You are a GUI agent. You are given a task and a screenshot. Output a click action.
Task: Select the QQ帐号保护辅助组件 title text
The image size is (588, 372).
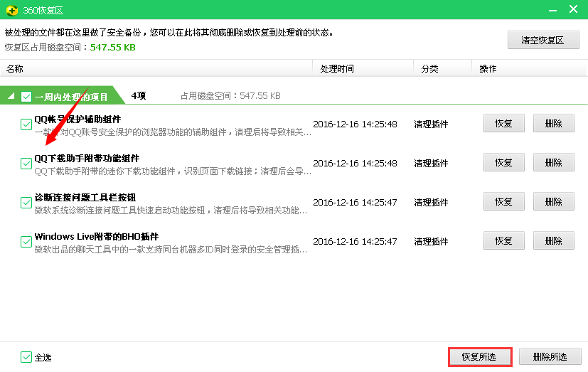tap(77, 119)
